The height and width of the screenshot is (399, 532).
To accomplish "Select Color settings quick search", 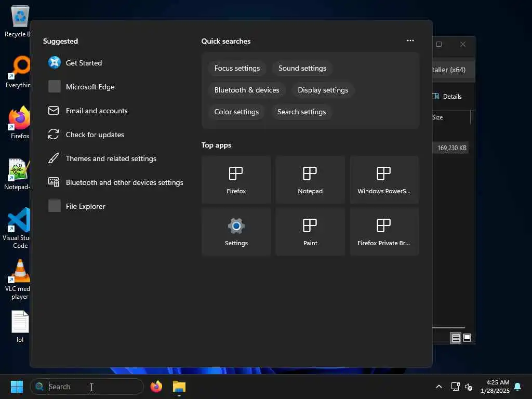I will tap(236, 112).
